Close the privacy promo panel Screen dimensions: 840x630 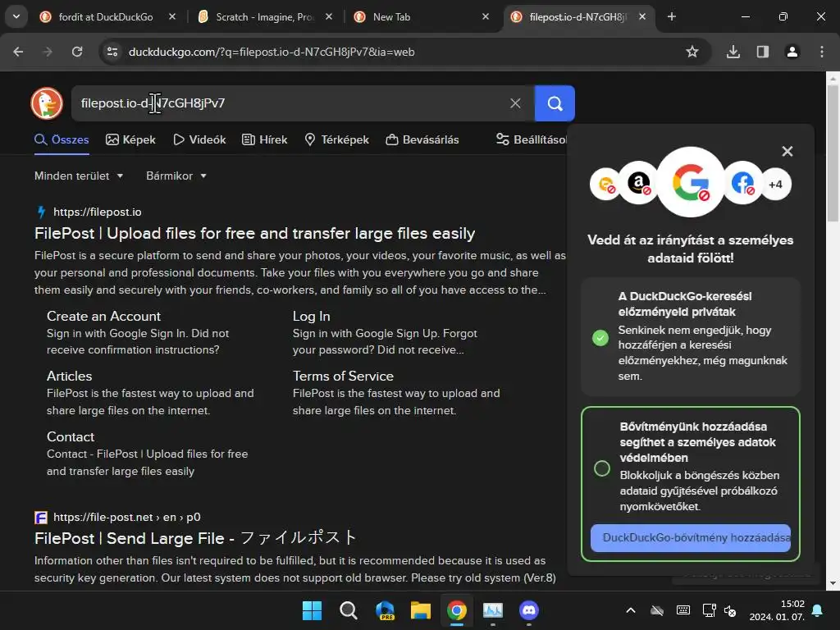tap(787, 152)
